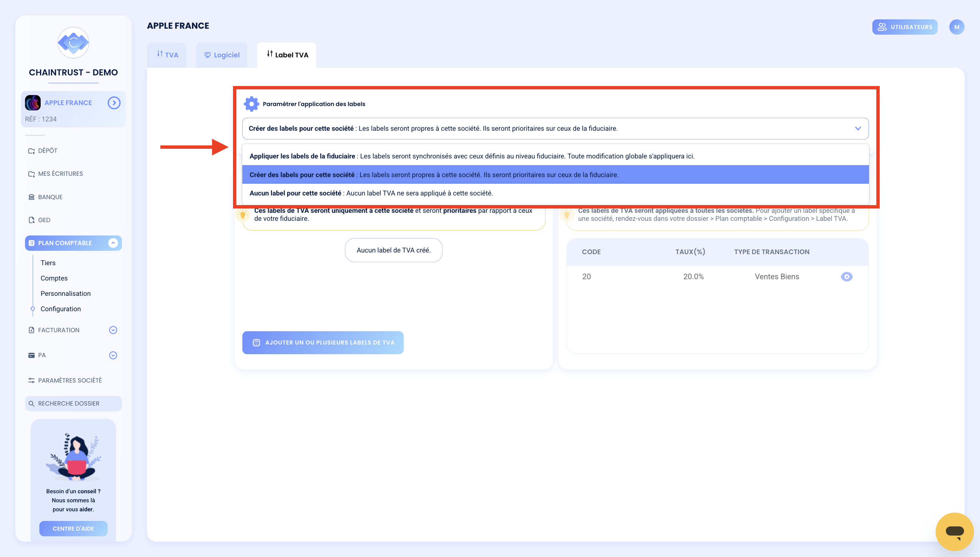Click the TAUX(%) column header
Image resolution: width=980 pixels, height=557 pixels.
[x=690, y=252]
